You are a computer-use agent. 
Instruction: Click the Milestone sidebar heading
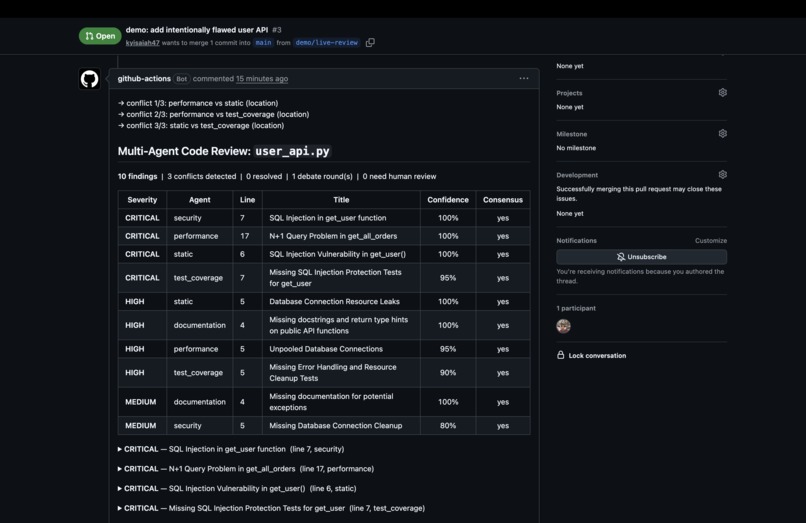(x=572, y=134)
